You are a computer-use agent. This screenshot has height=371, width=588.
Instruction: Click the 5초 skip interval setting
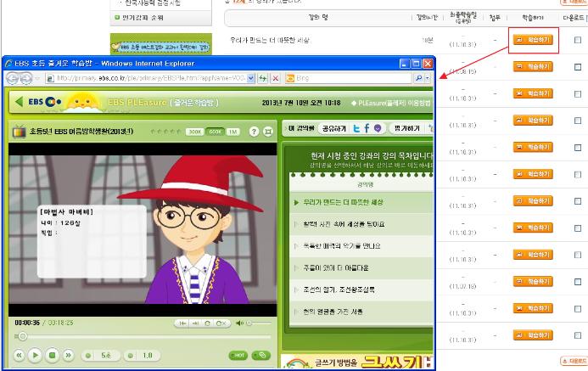102,355
